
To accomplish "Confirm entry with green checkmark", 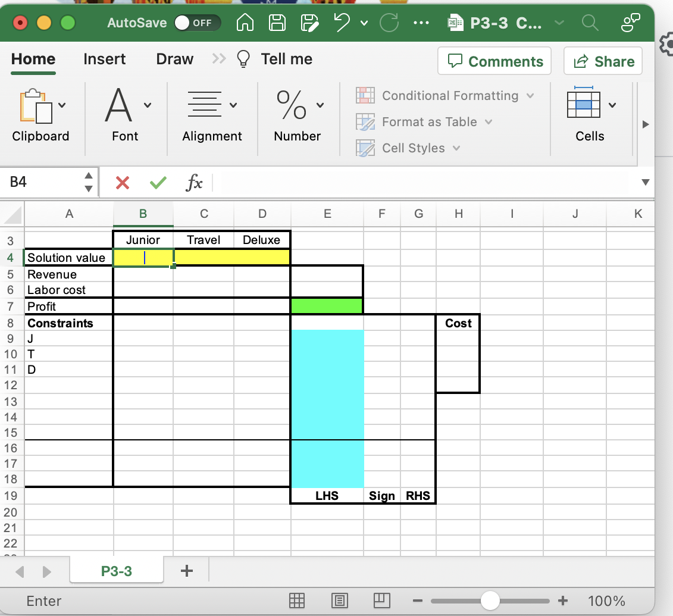I will coord(158,183).
